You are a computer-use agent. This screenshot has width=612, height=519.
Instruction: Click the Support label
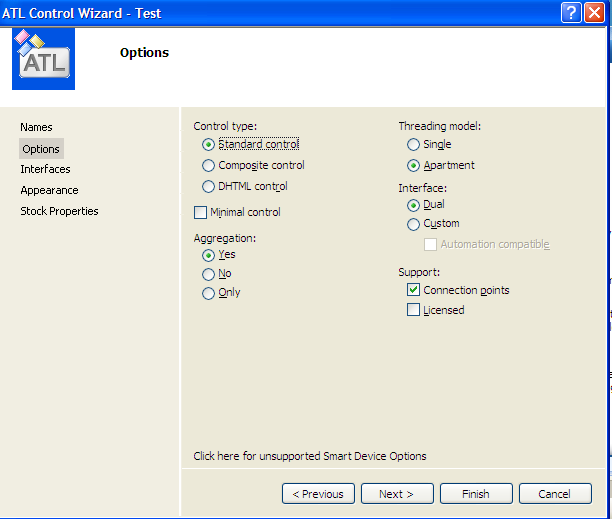[x=419, y=272]
